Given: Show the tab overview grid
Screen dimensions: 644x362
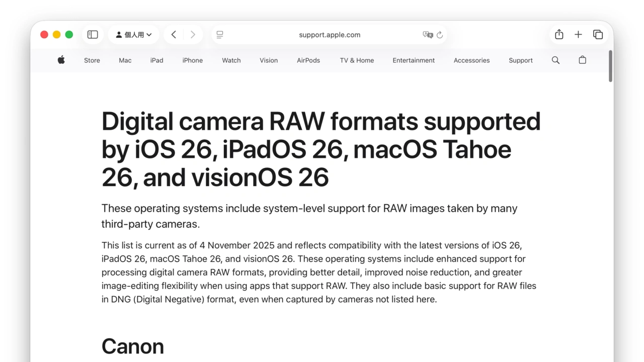Looking at the screenshot, I should 598,34.
